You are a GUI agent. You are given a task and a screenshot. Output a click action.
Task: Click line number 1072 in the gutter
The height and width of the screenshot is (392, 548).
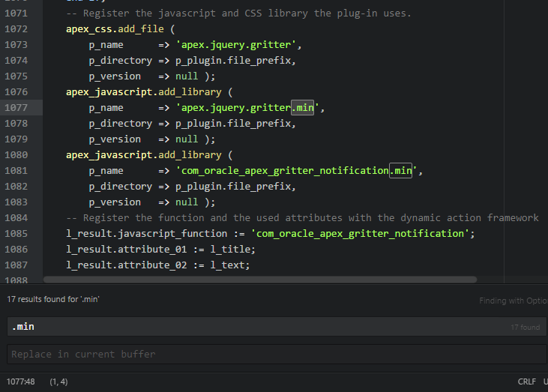[x=16, y=29]
